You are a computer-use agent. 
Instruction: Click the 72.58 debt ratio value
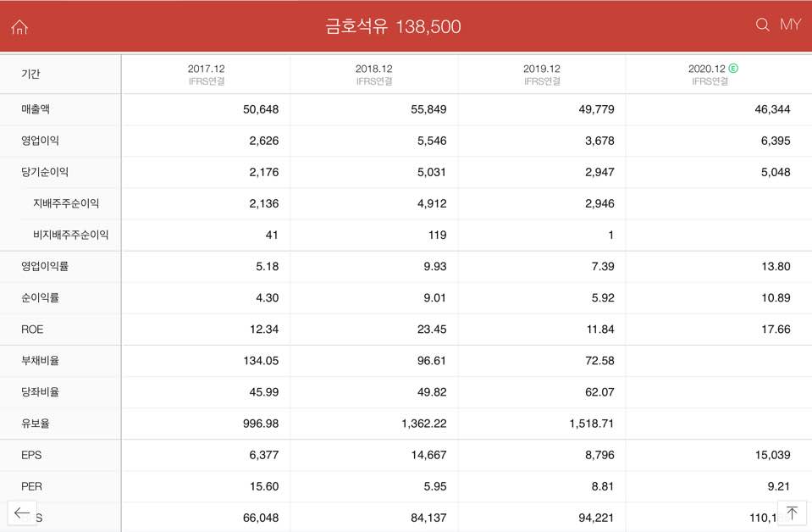(599, 361)
